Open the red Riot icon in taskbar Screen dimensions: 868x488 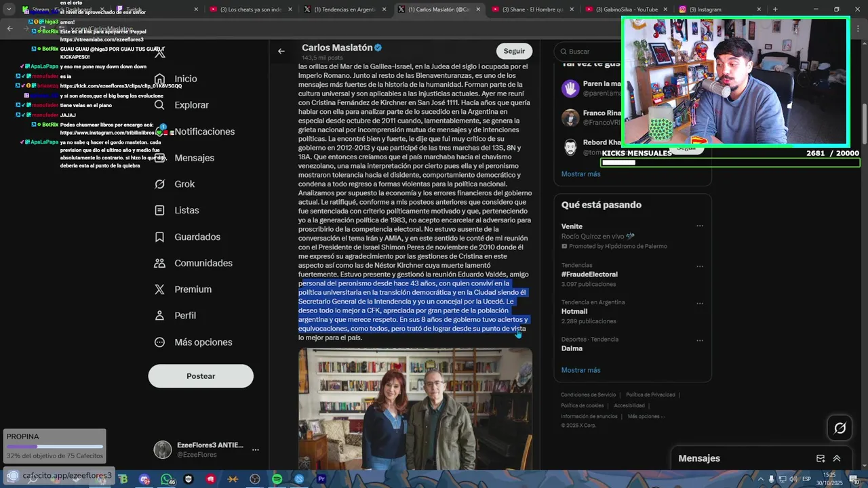211,479
